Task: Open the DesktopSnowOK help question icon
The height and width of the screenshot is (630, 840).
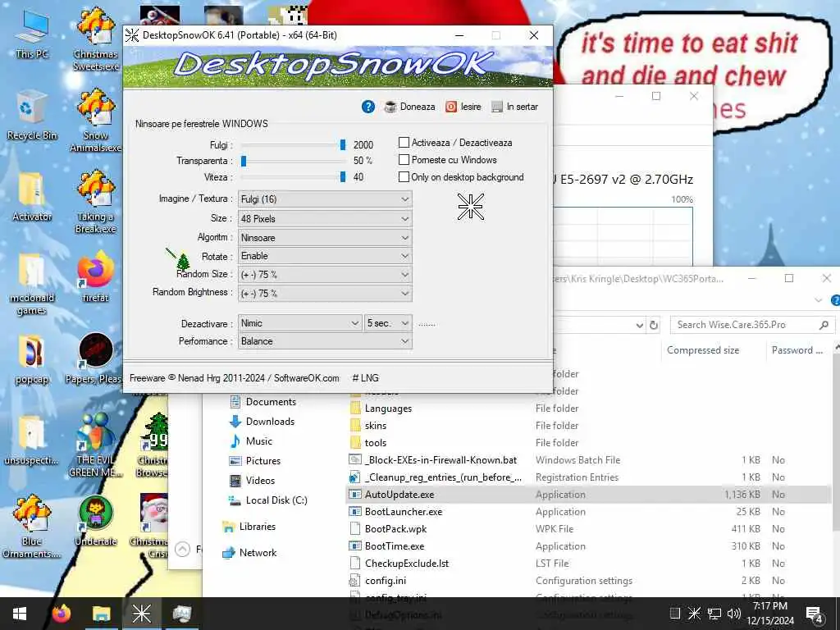Action: [x=368, y=107]
